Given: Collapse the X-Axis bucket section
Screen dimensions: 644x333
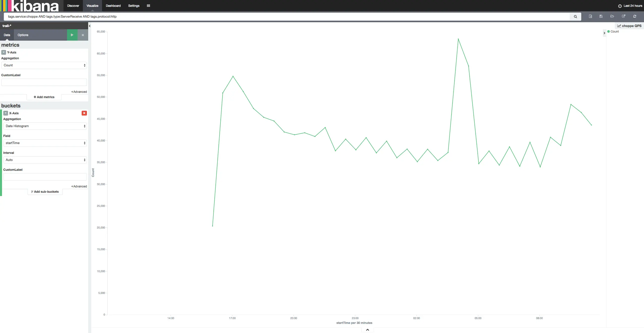Looking at the screenshot, I should click(6, 113).
